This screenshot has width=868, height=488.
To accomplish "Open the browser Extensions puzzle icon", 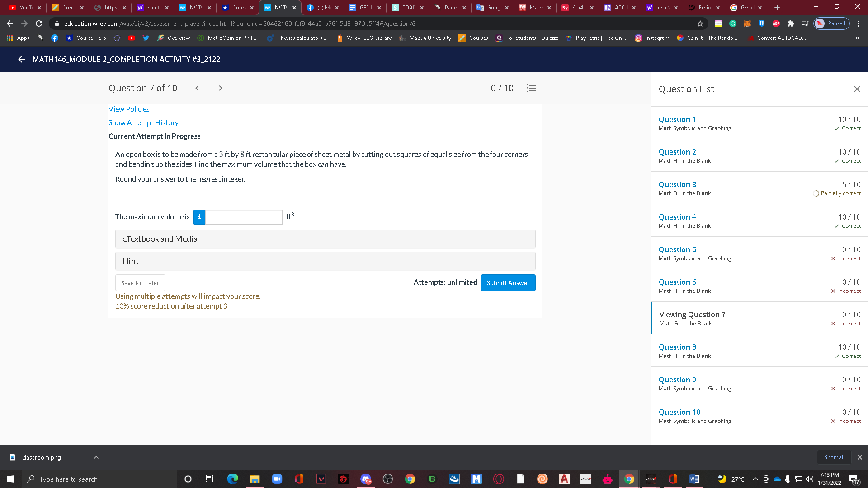I will click(790, 23).
